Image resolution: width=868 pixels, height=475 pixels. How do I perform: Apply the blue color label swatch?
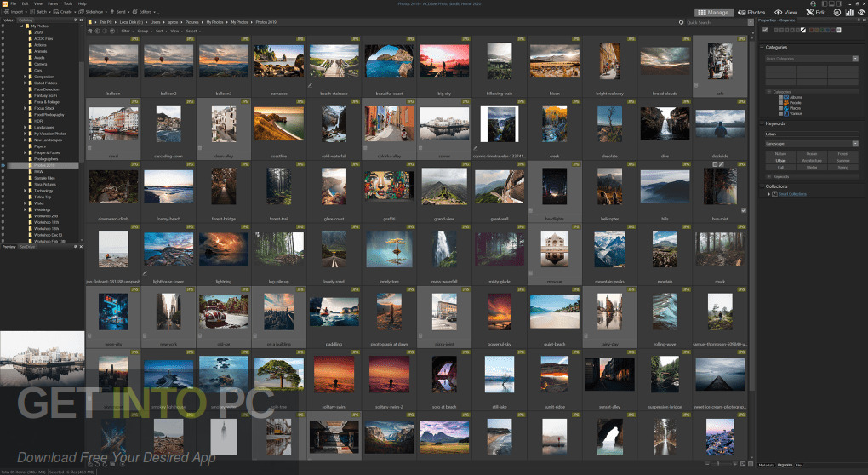point(828,30)
